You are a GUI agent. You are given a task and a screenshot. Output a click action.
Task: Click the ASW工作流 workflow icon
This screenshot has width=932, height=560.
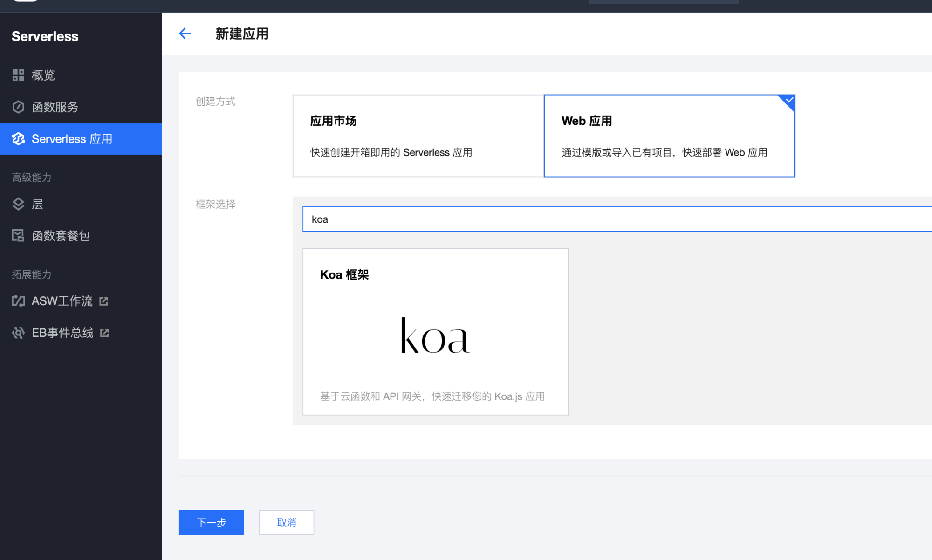(x=18, y=301)
